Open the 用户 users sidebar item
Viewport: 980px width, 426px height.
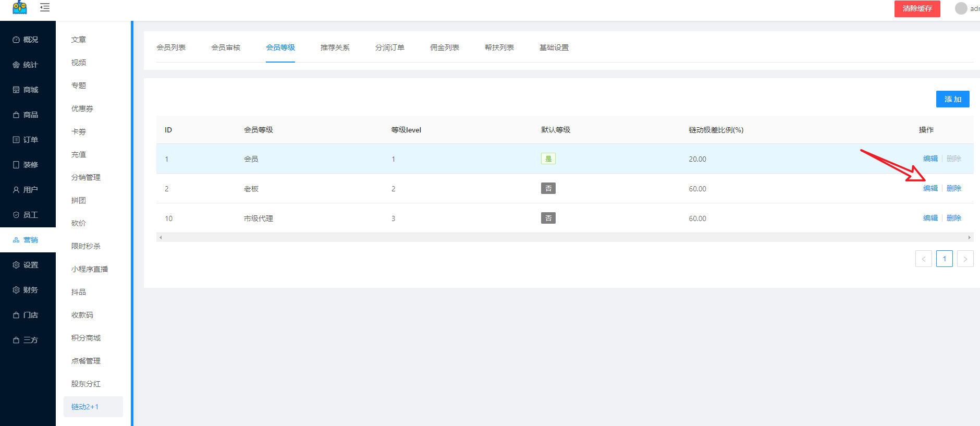tap(26, 190)
